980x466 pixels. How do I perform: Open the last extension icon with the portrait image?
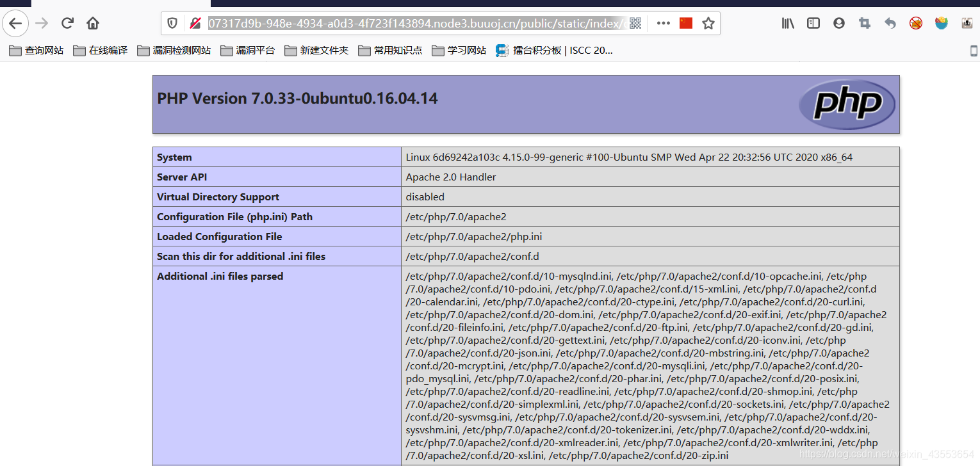tap(967, 24)
